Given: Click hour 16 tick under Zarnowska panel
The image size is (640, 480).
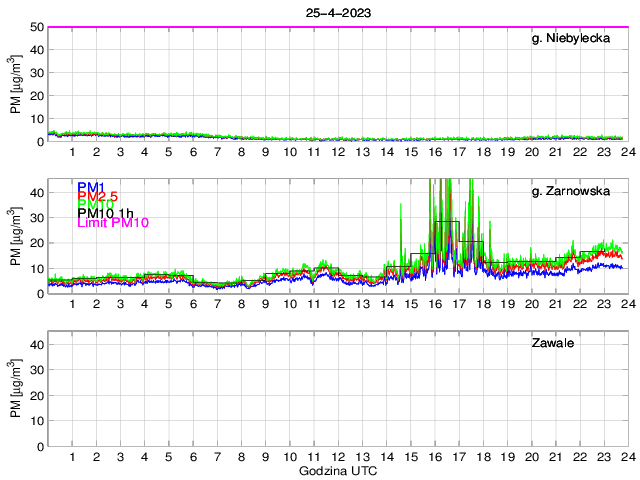Looking at the screenshot, I should pos(434,304).
